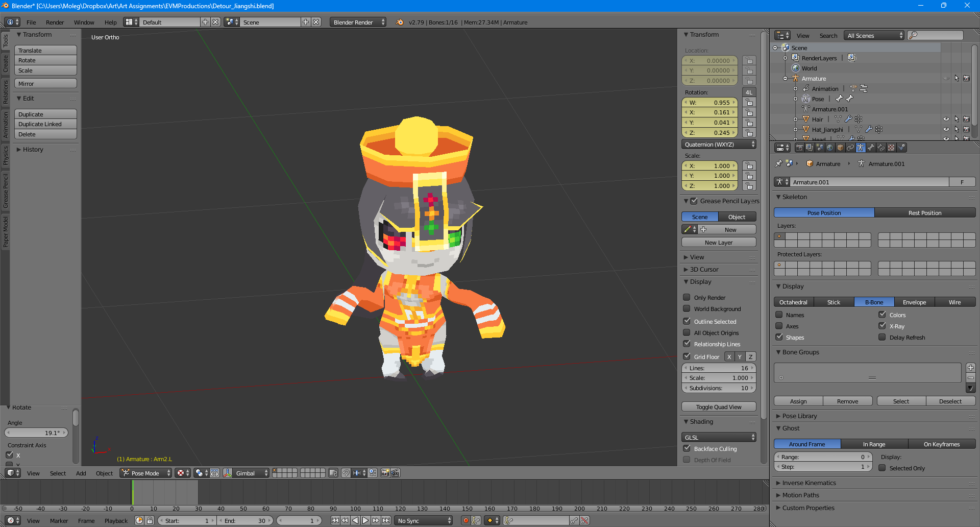Open the Armature Data properties tab
This screenshot has height=527, width=980.
click(861, 148)
